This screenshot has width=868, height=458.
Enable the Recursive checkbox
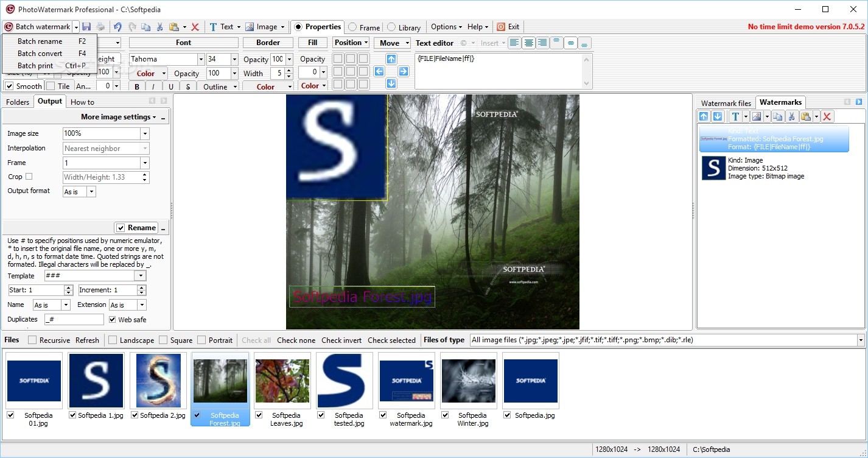click(32, 340)
